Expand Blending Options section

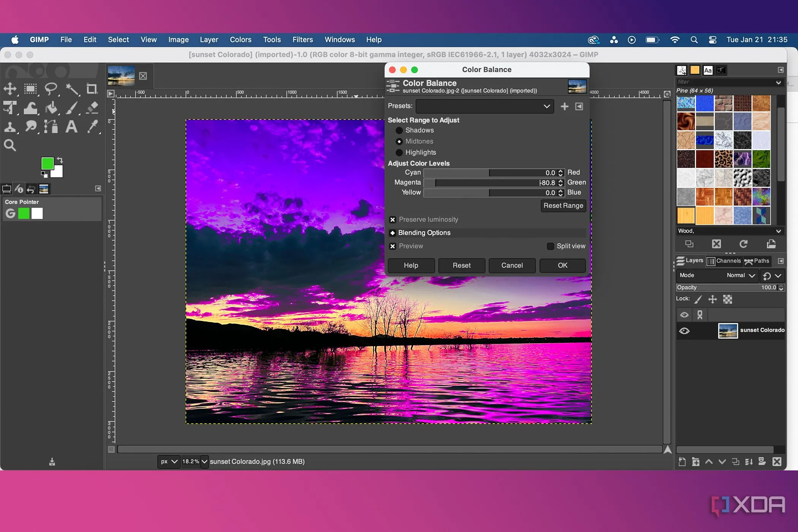click(393, 233)
